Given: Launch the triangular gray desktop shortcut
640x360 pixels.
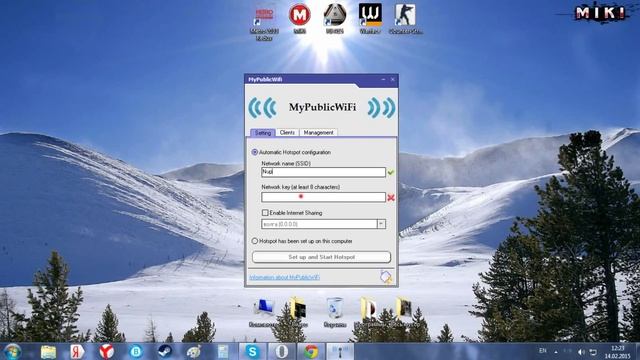Looking at the screenshot, I should (335, 18).
